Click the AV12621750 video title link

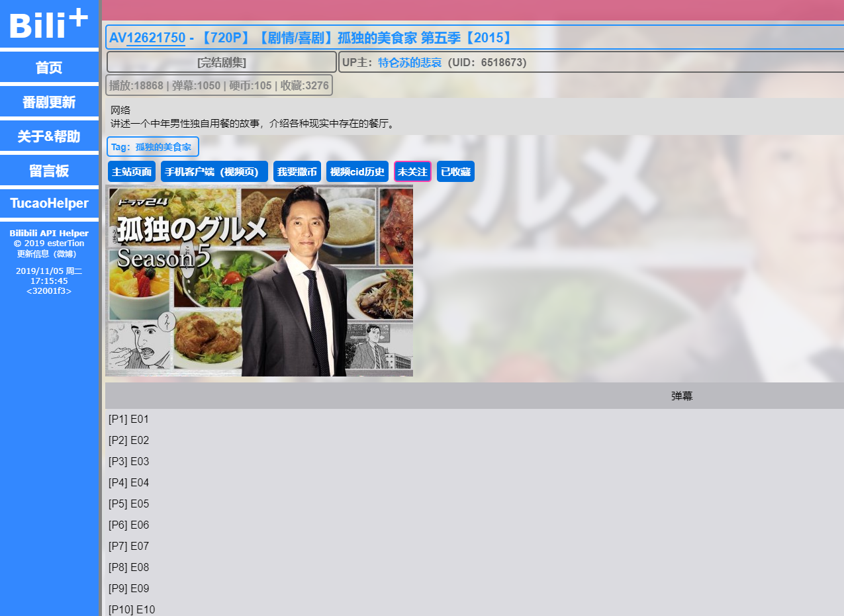[x=156, y=38]
